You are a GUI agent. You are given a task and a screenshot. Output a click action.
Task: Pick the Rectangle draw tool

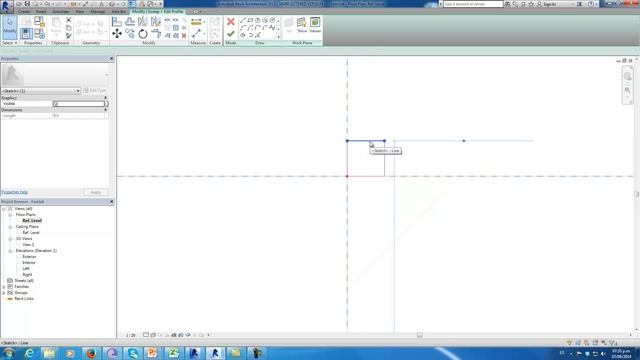[x=250, y=20]
